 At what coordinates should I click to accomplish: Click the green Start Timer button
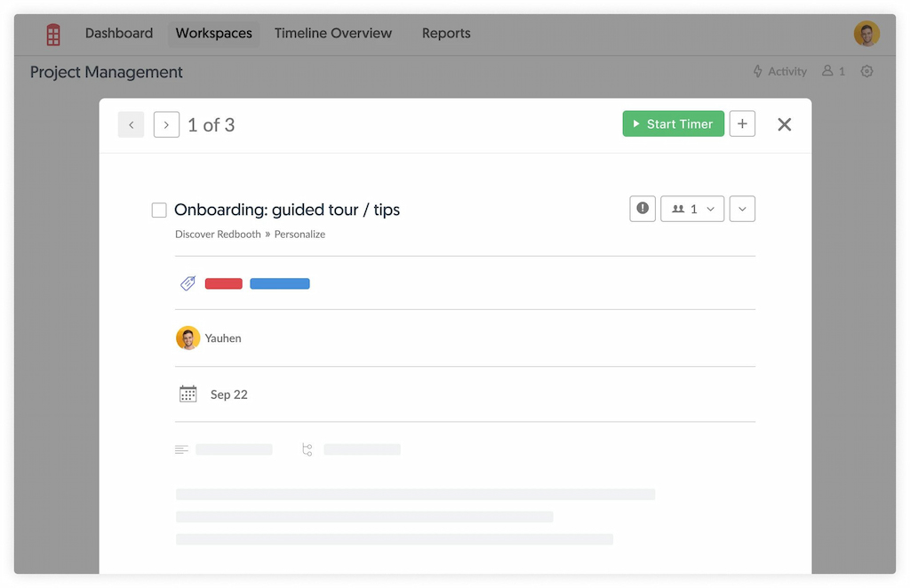tap(673, 123)
